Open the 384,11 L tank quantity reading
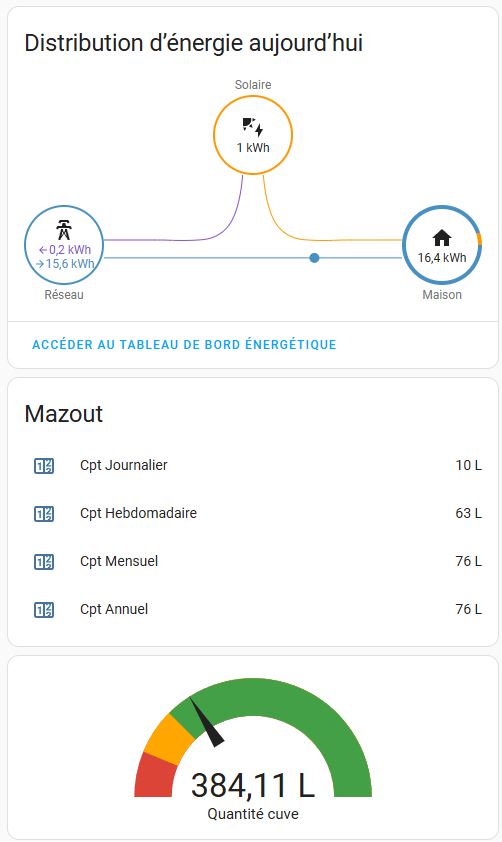Image resolution: width=502 pixels, height=842 pixels. pyautogui.click(x=252, y=785)
